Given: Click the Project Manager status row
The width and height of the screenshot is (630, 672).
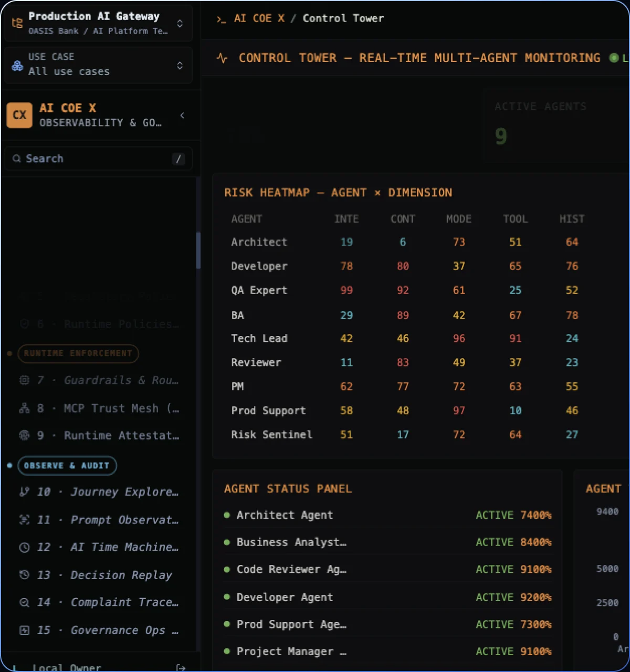Looking at the screenshot, I should pyautogui.click(x=388, y=652).
